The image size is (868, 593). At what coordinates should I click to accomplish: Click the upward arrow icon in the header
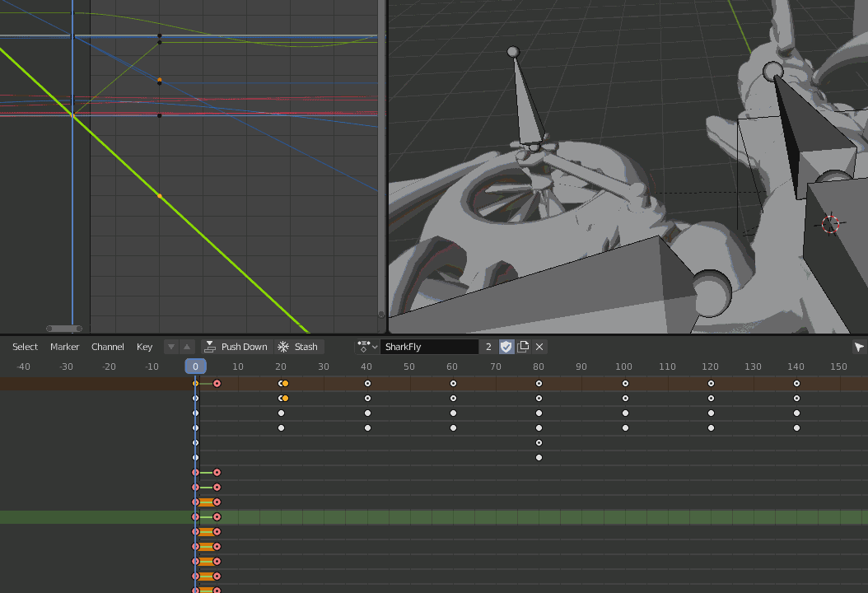click(x=186, y=347)
